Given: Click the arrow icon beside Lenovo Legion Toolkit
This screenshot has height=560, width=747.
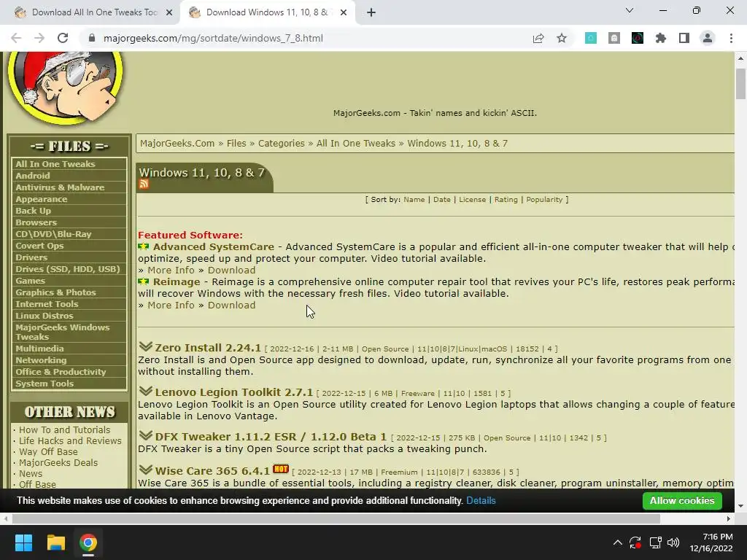Looking at the screenshot, I should [x=145, y=391].
